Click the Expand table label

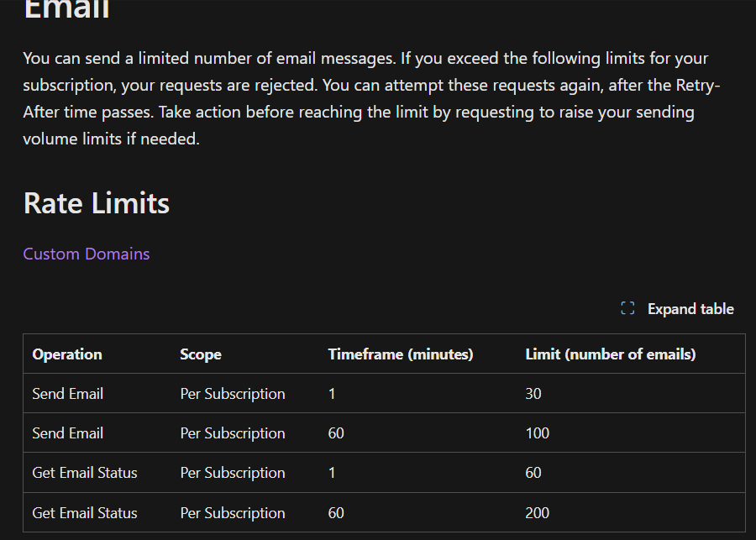690,309
